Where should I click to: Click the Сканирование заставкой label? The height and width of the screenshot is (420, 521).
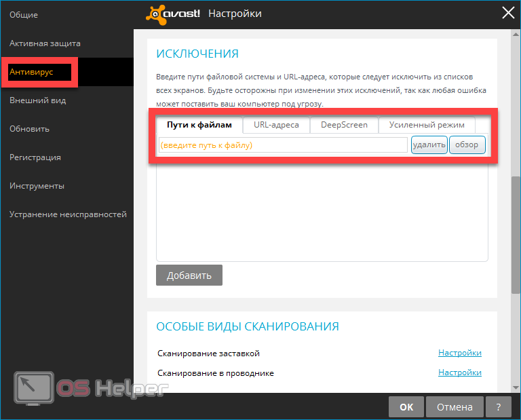[209, 354]
